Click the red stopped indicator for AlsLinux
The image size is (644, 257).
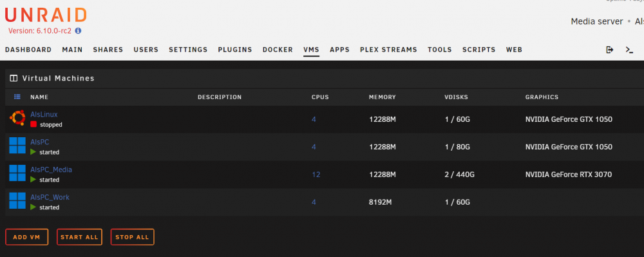[x=33, y=124]
